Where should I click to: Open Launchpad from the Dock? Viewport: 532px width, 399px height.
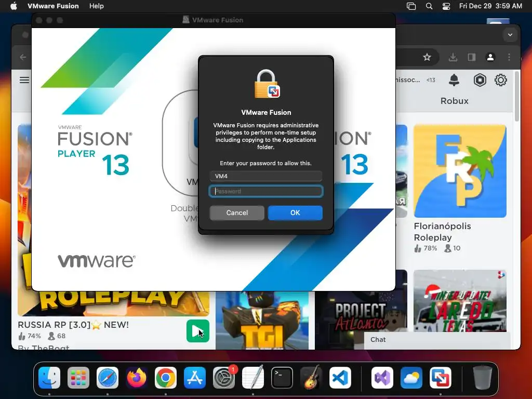tap(78, 378)
